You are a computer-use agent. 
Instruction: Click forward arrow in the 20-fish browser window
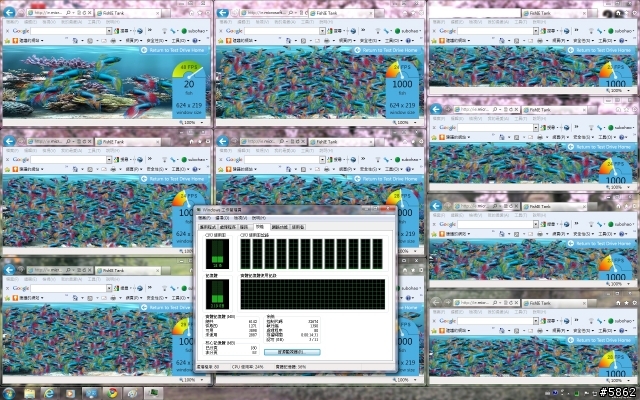pos(21,13)
